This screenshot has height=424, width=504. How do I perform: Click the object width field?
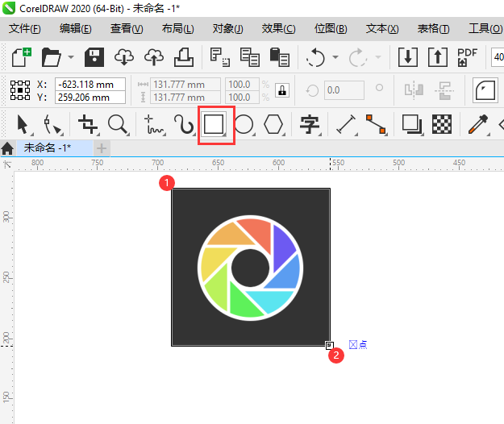[185, 84]
